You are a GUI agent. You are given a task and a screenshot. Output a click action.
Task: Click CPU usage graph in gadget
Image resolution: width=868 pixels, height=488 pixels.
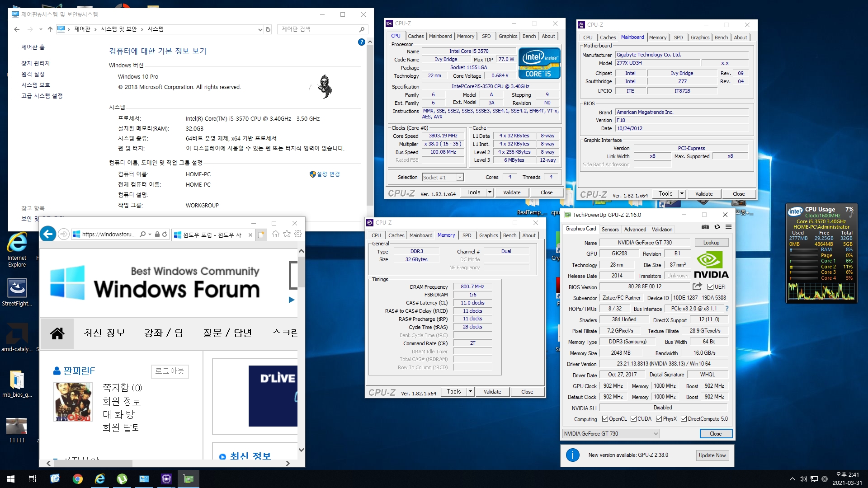coord(821,291)
